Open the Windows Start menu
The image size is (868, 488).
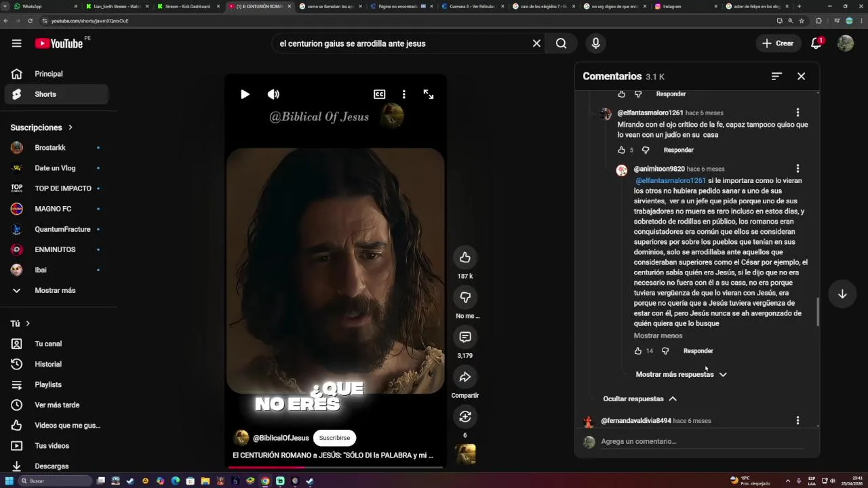coord(9,481)
